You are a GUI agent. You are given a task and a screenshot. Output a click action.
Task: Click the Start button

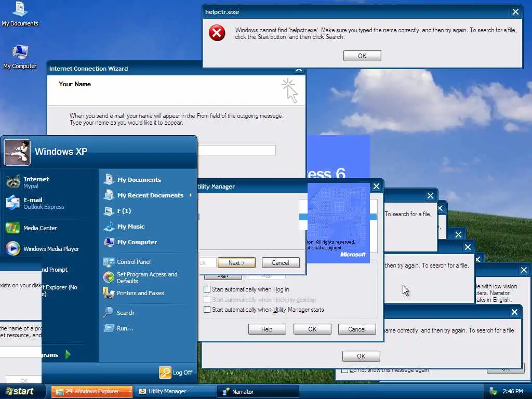pos(21,391)
